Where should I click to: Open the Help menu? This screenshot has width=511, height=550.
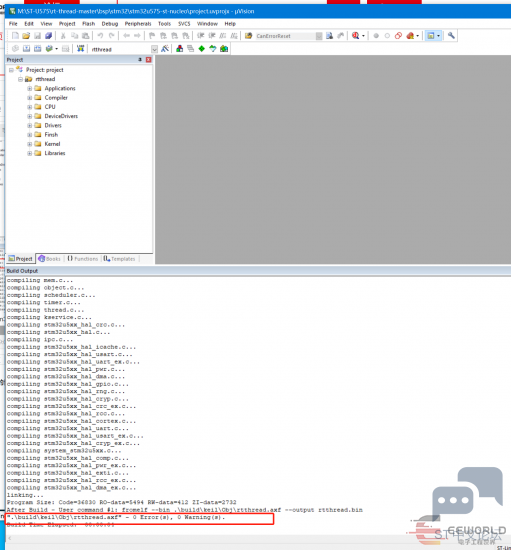pos(230,24)
